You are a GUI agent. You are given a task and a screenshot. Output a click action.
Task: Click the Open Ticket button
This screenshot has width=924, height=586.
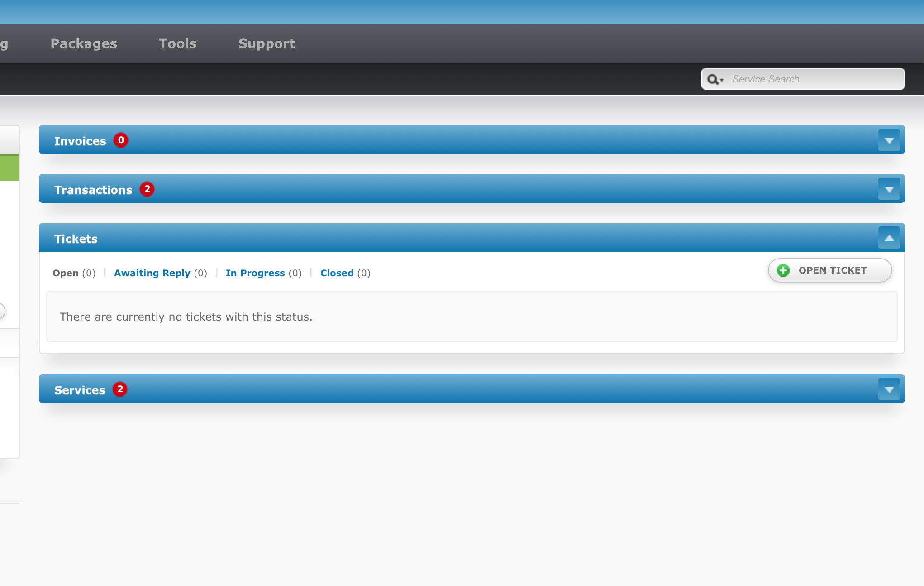[830, 270]
